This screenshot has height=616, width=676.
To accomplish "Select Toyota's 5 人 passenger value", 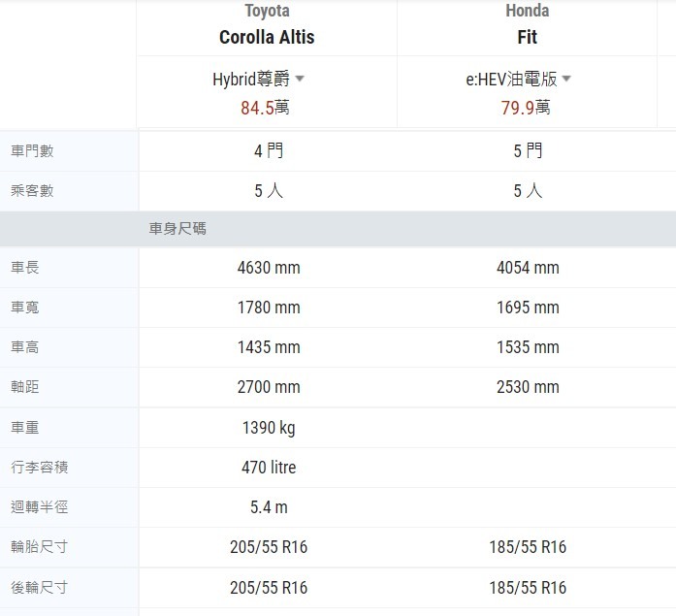I will coord(269,191).
